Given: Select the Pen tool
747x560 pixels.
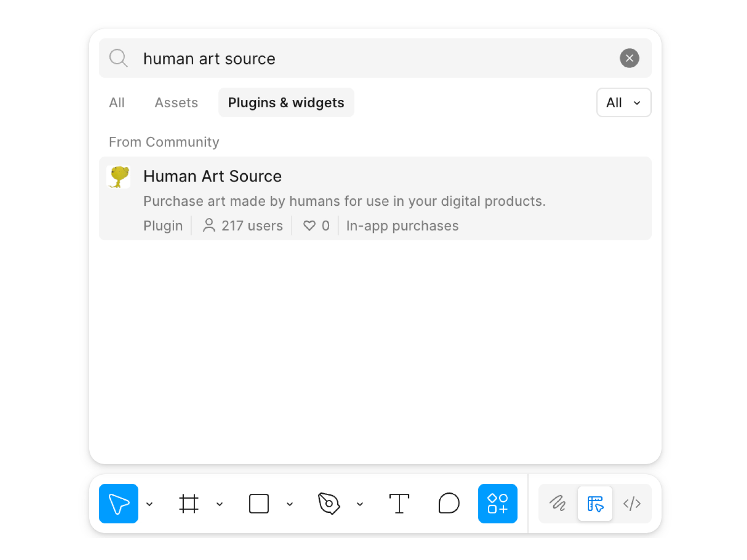Looking at the screenshot, I should [x=329, y=504].
